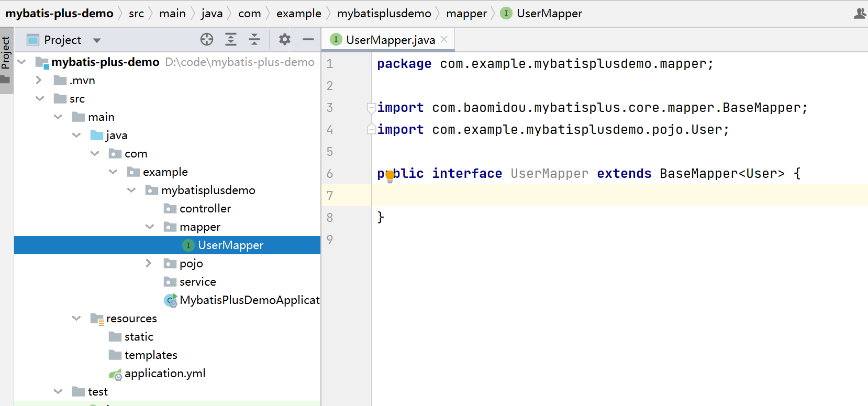Expand the .mvn folder
This screenshot has width=868, height=406.
tap(39, 80)
